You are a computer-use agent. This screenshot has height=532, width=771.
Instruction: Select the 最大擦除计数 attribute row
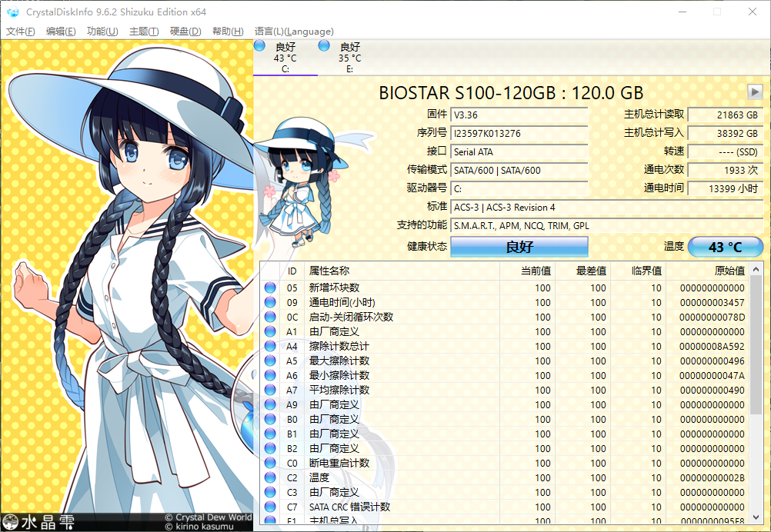tap(505, 361)
